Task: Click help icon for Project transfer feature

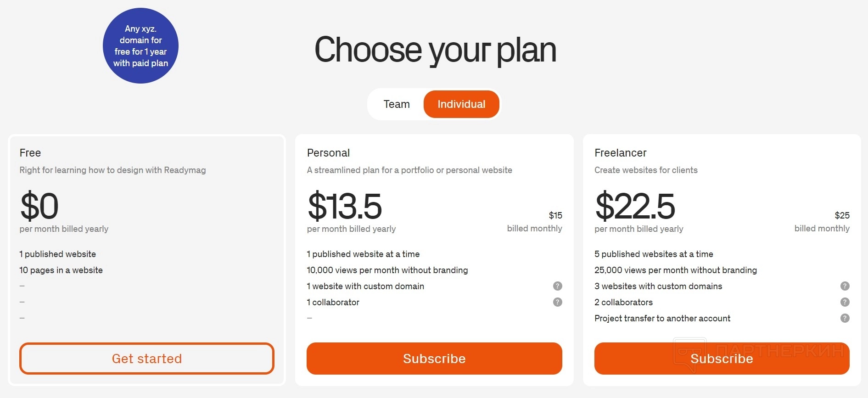Action: point(845,318)
